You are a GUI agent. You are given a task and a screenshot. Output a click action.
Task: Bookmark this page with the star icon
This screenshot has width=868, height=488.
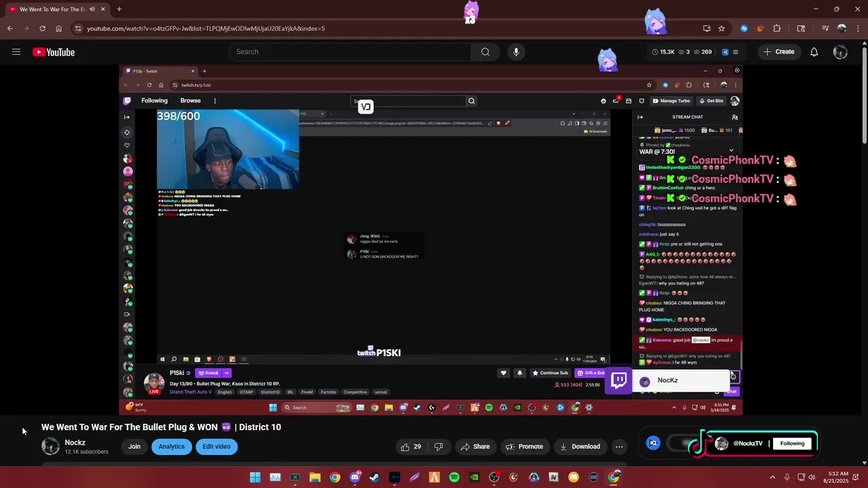tap(722, 28)
